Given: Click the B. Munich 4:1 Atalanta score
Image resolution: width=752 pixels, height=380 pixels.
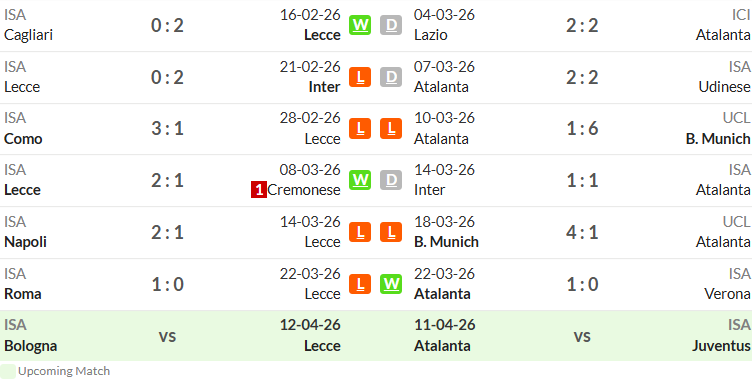Looking at the screenshot, I should point(582,233).
